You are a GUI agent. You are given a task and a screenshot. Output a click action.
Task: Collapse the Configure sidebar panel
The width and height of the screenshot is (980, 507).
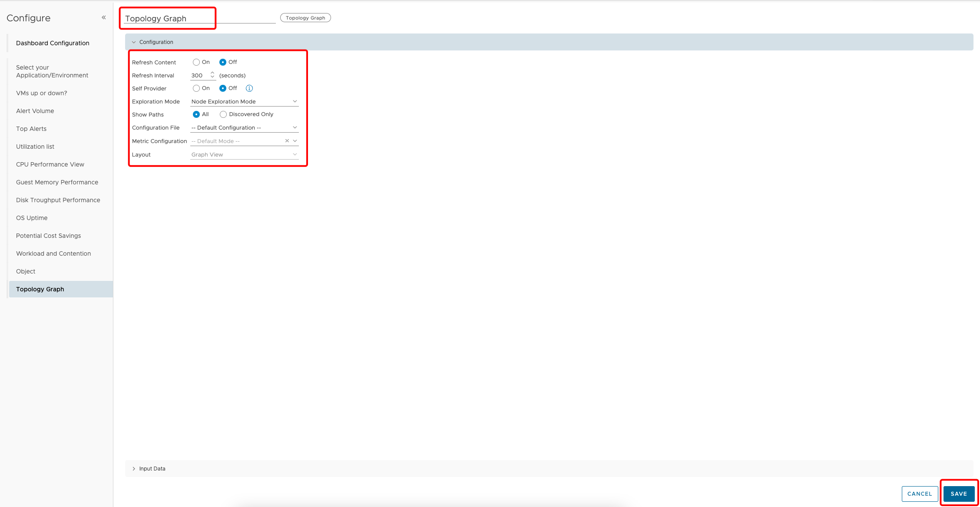[103, 17]
